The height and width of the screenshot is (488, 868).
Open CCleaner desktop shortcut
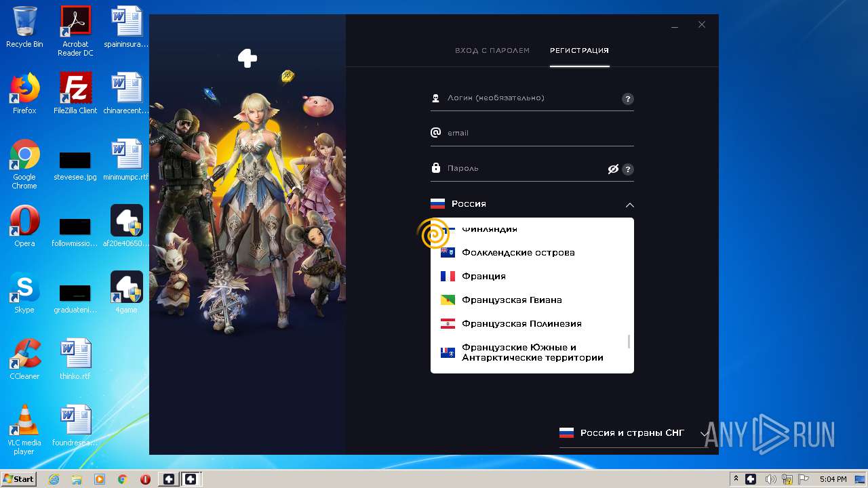(24, 359)
